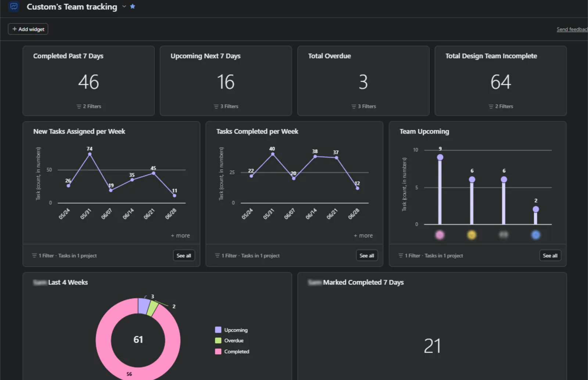Open the dropdown arrow beside Team tracking title
The width and height of the screenshot is (588, 380).
pos(124,7)
